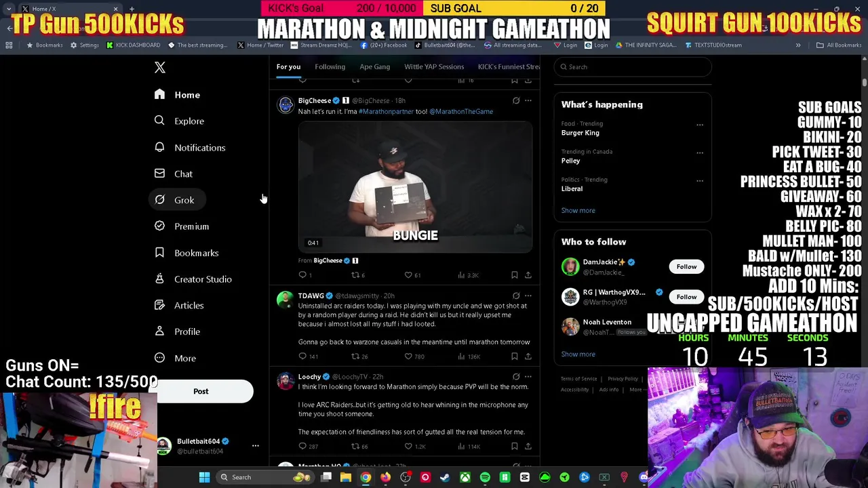Click the X logo icon
The width and height of the screenshot is (868, 488).
160,67
